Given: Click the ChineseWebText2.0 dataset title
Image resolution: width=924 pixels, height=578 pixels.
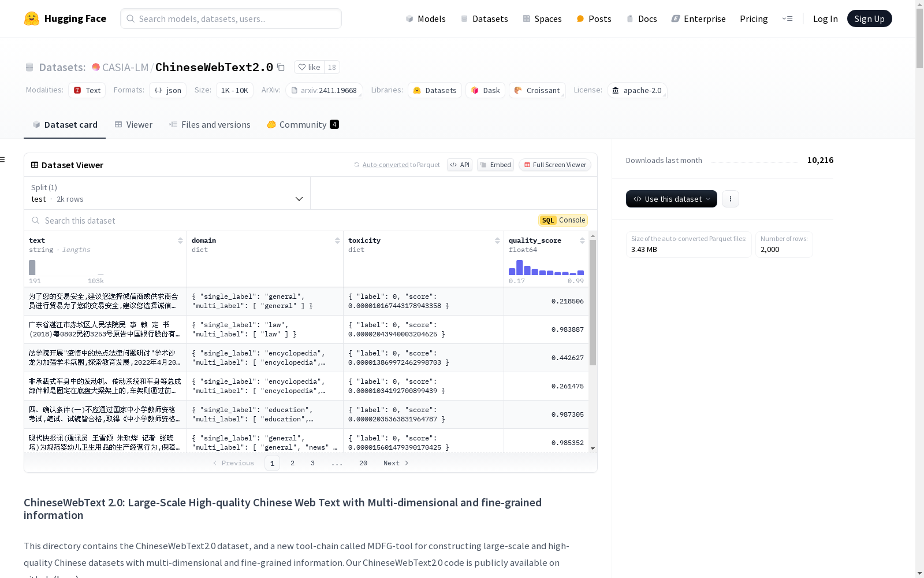Looking at the screenshot, I should [x=214, y=67].
